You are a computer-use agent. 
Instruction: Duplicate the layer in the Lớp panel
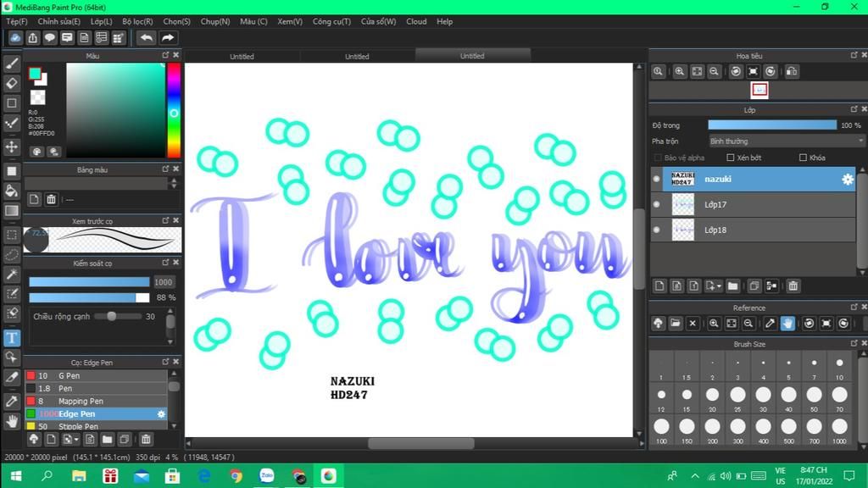click(x=754, y=286)
